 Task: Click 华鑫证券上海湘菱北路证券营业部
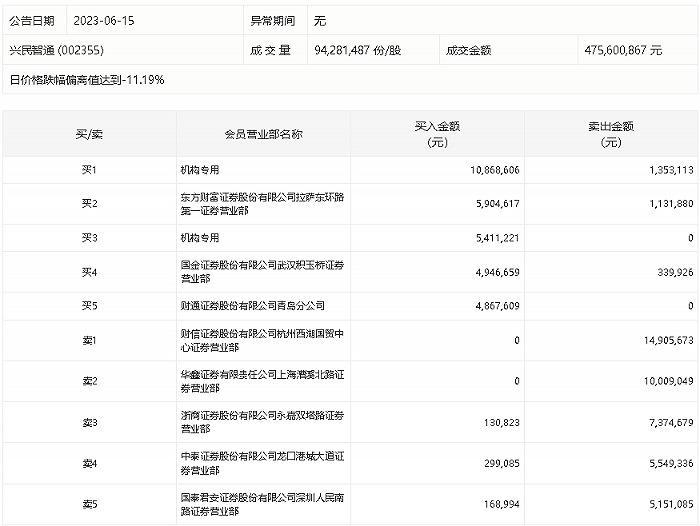pos(257,381)
